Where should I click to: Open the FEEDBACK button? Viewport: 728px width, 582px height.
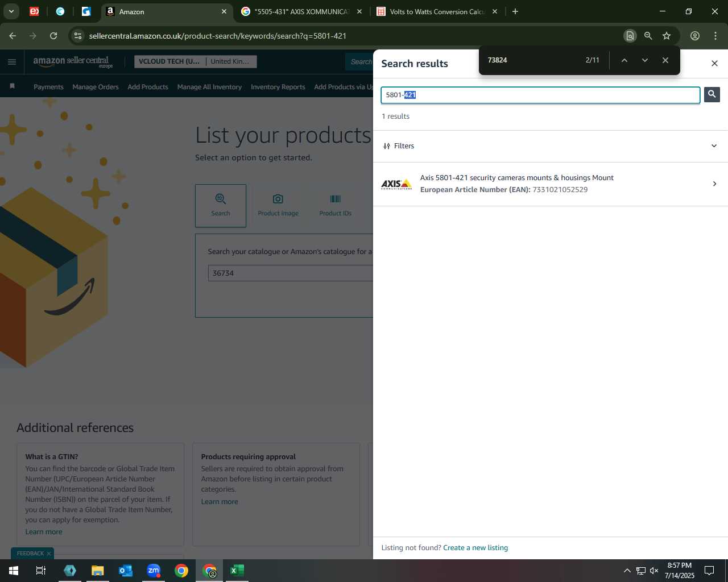coord(30,554)
